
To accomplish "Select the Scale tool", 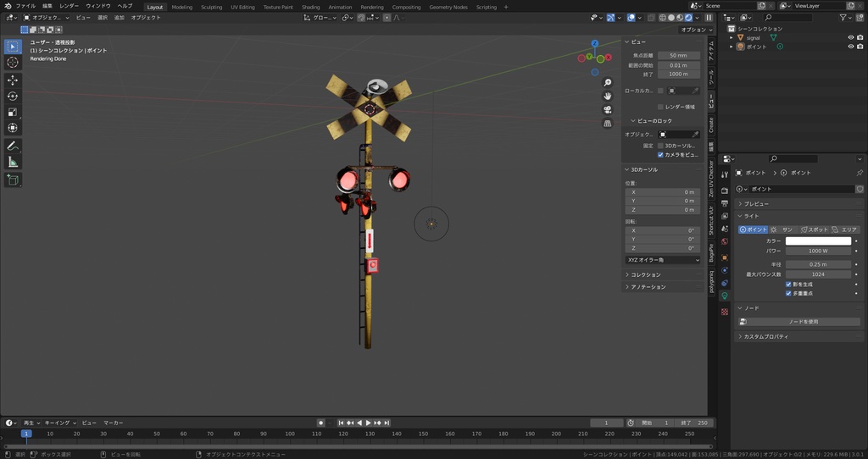I will tap(13, 113).
